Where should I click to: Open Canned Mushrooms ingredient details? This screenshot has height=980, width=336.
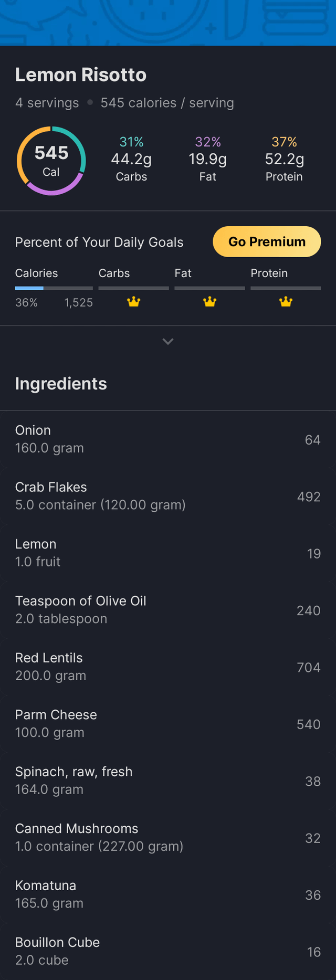tap(168, 837)
